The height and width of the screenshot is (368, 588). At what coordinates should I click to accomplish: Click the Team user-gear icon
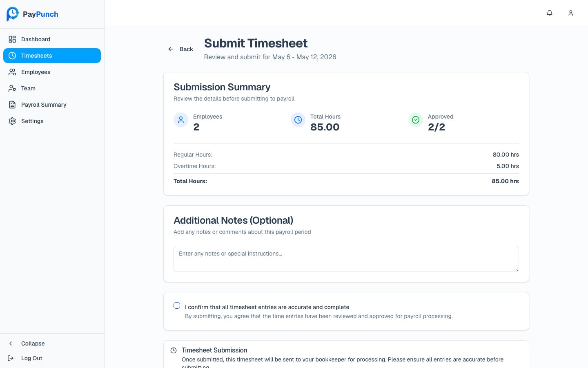[12, 88]
